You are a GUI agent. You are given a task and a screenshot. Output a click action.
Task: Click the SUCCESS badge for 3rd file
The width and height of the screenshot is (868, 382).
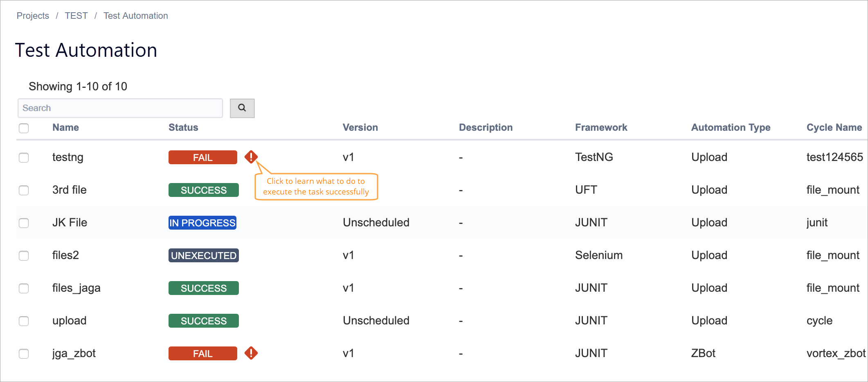(203, 190)
